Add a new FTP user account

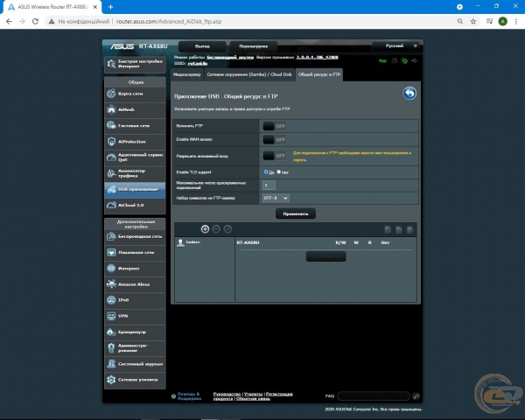[x=205, y=229]
